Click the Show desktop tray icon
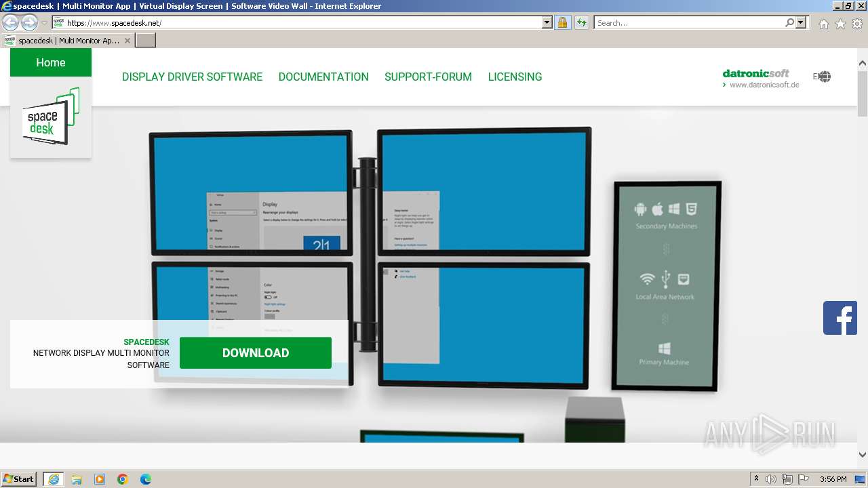 861,479
